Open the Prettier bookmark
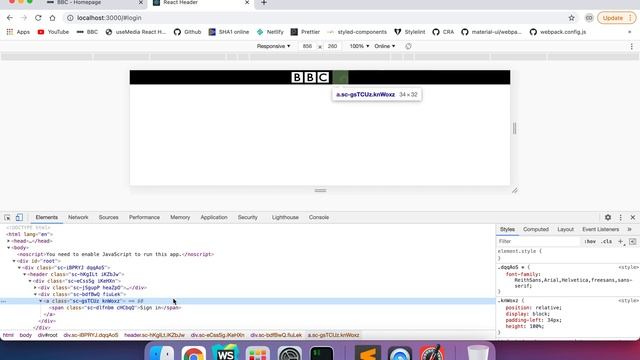 305,32
